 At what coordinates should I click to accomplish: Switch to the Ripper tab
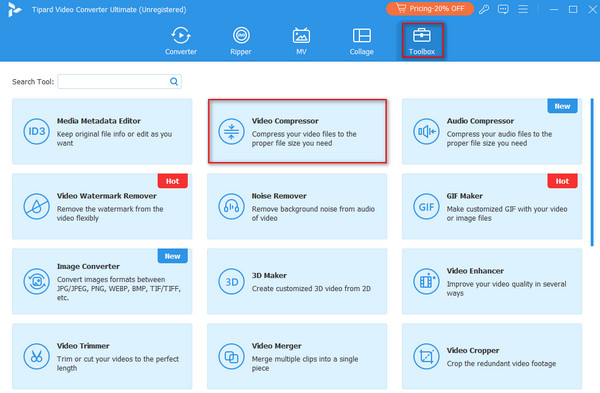(241, 41)
